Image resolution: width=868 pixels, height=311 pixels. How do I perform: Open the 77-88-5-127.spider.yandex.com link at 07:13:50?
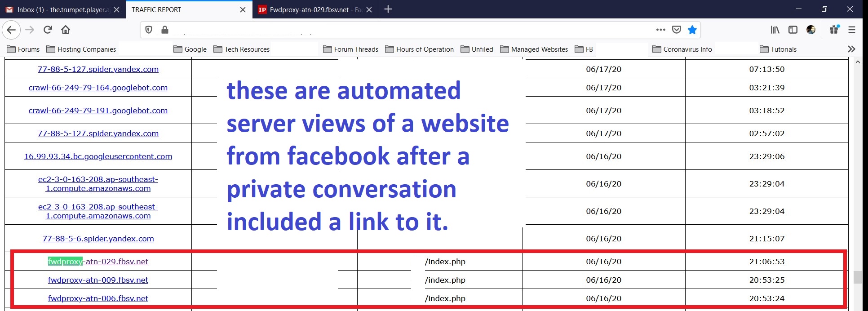point(98,69)
